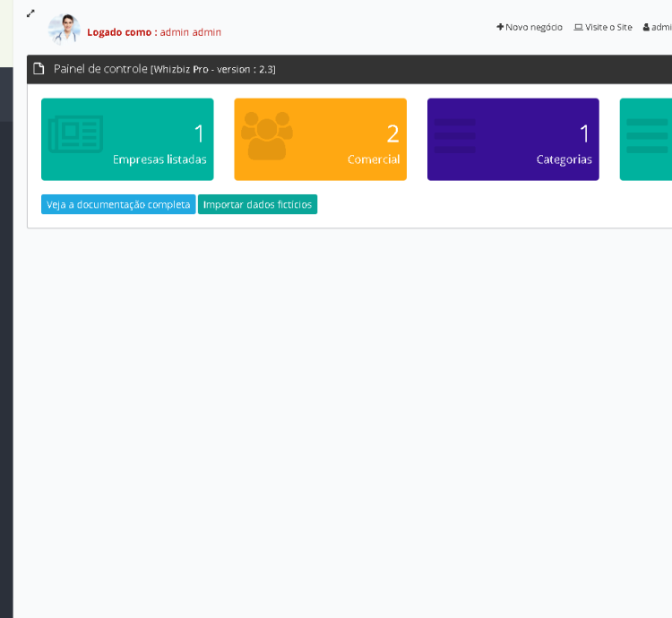Click the people group icon in Comercial card
Screen dimensions: 672x618
coord(267,135)
